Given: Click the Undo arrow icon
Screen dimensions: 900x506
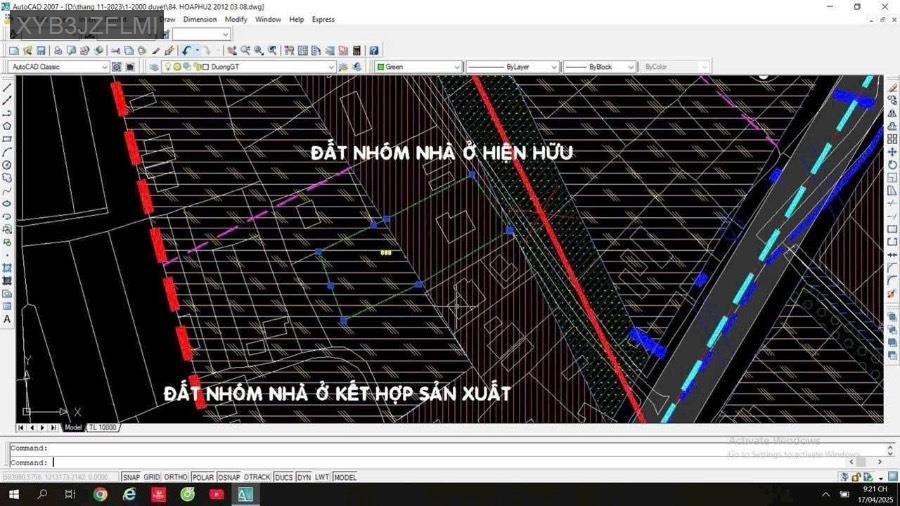Looking at the screenshot, I should (x=187, y=50).
